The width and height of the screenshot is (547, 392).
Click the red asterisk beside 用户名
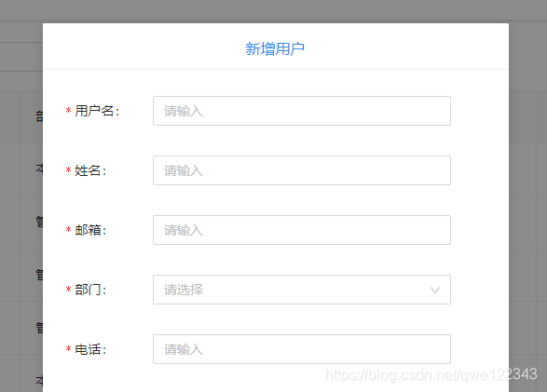click(x=68, y=111)
